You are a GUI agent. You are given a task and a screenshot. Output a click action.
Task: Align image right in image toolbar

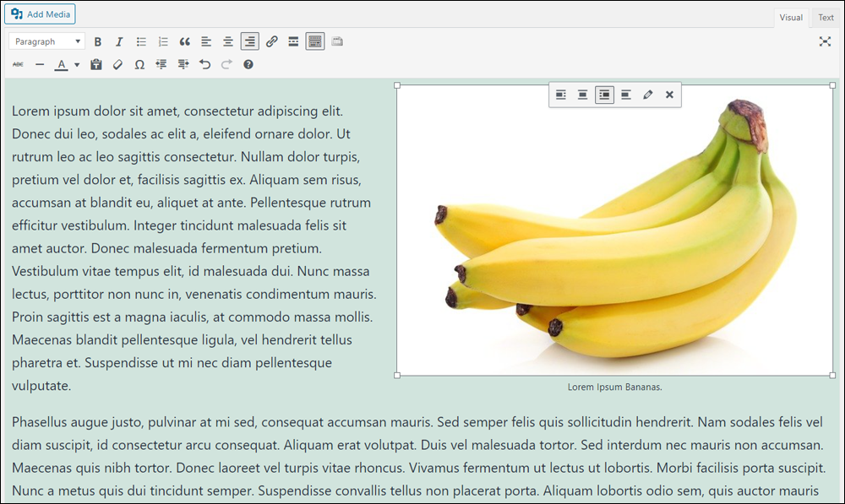pos(605,95)
